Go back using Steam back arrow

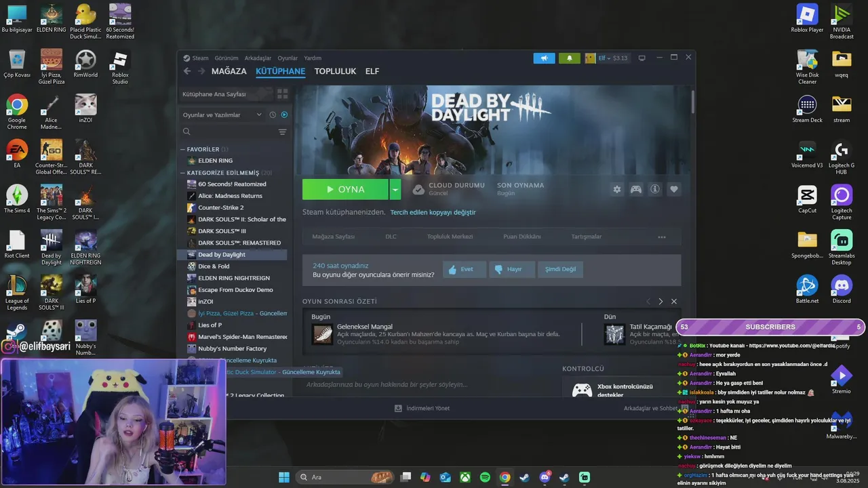187,71
